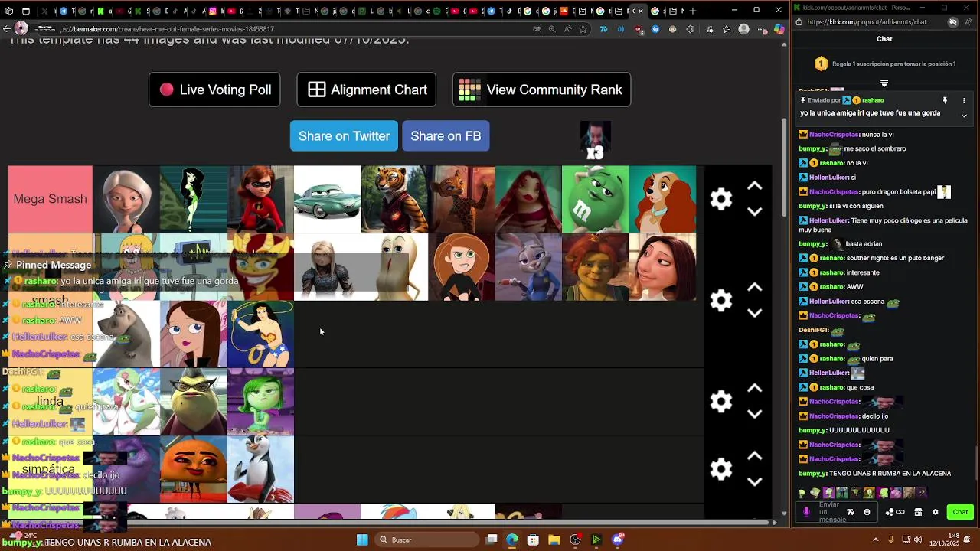980x551 pixels.
Task: Move second tier row down arrow
Action: click(x=754, y=313)
